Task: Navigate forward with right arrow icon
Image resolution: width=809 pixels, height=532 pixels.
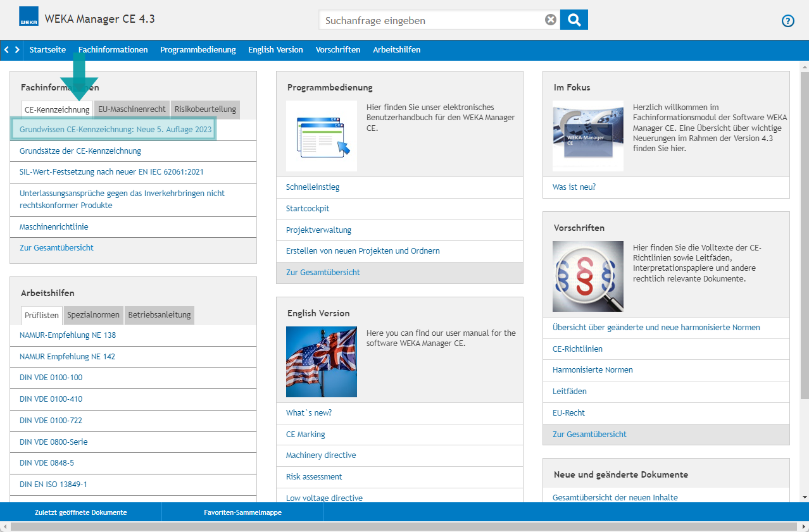Action: click(17, 50)
